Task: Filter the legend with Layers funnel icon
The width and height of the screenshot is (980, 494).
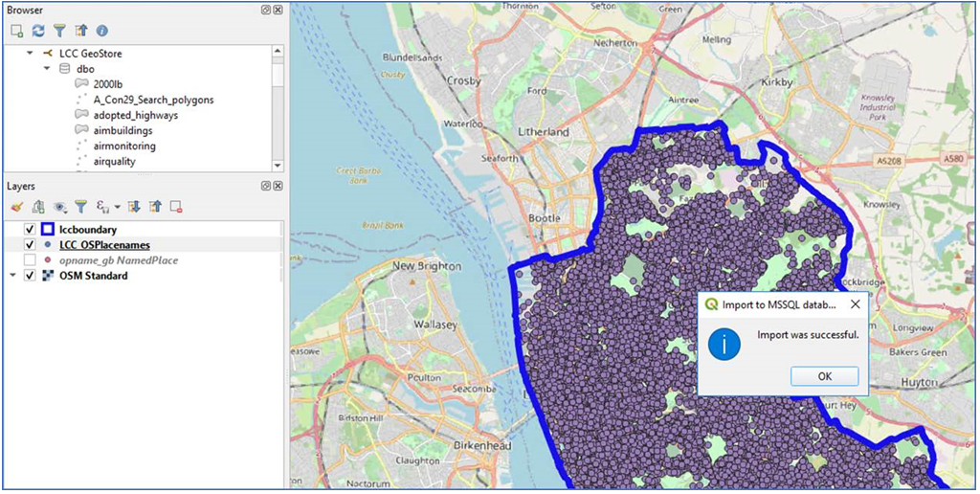Action: [80, 207]
